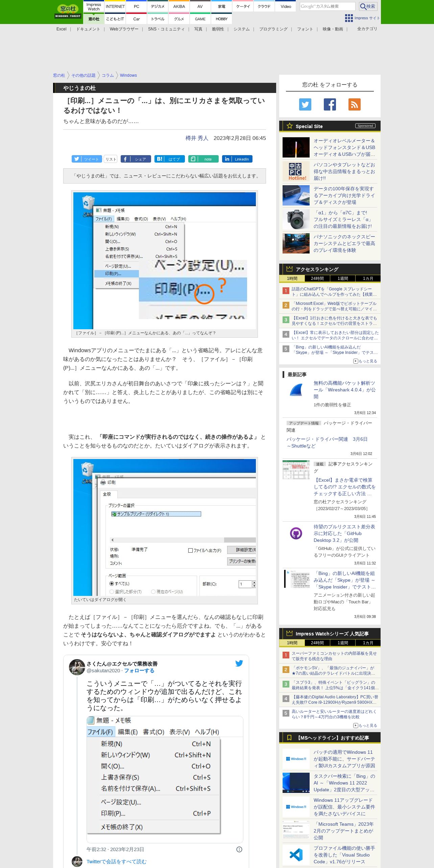Viewport: 434px width, 868px height.
Task: Open 全カテゴリ list
Action: 367,29
